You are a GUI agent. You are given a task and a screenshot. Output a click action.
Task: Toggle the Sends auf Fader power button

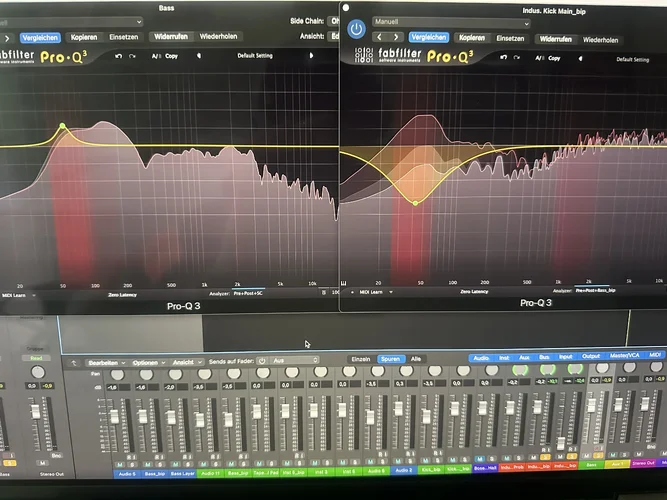pos(261,361)
